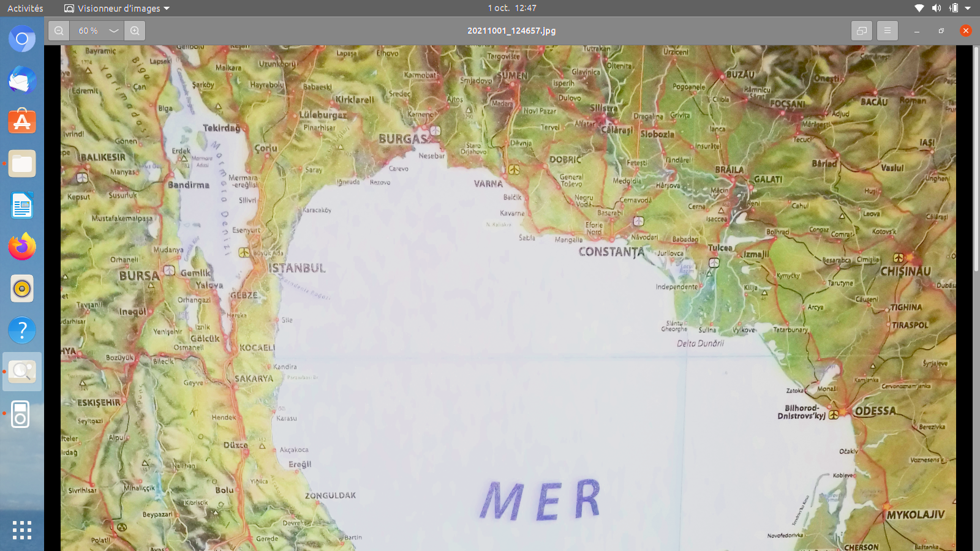
Task: Open Thunderbird mail from the dock
Action: (22, 80)
